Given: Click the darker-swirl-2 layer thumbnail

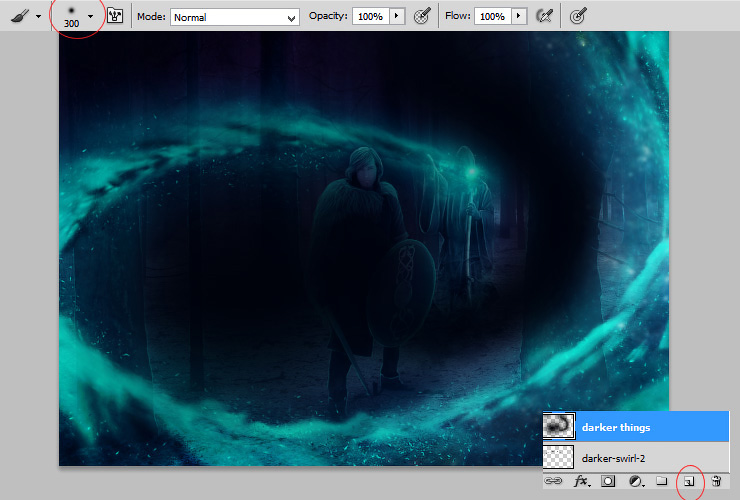Looking at the screenshot, I should coord(559,458).
